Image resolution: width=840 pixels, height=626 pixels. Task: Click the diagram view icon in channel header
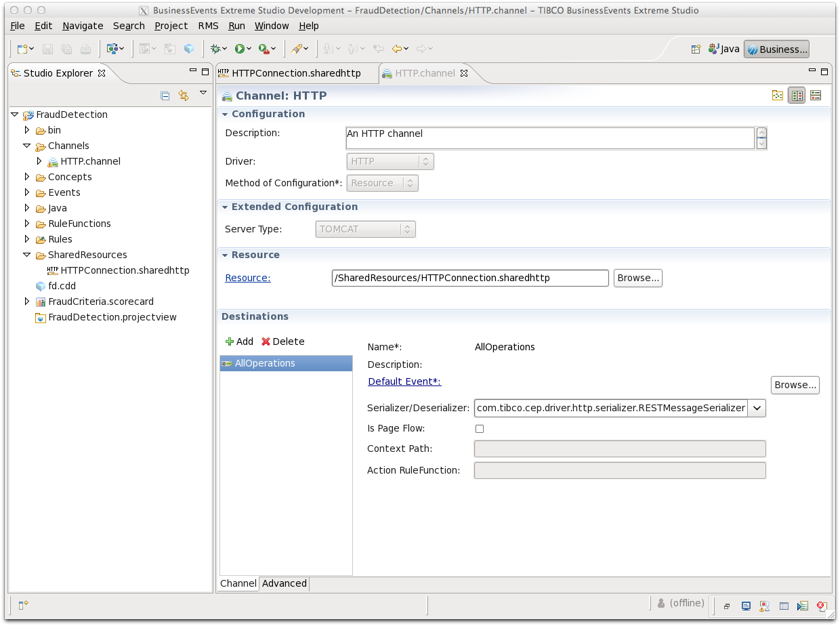[778, 96]
